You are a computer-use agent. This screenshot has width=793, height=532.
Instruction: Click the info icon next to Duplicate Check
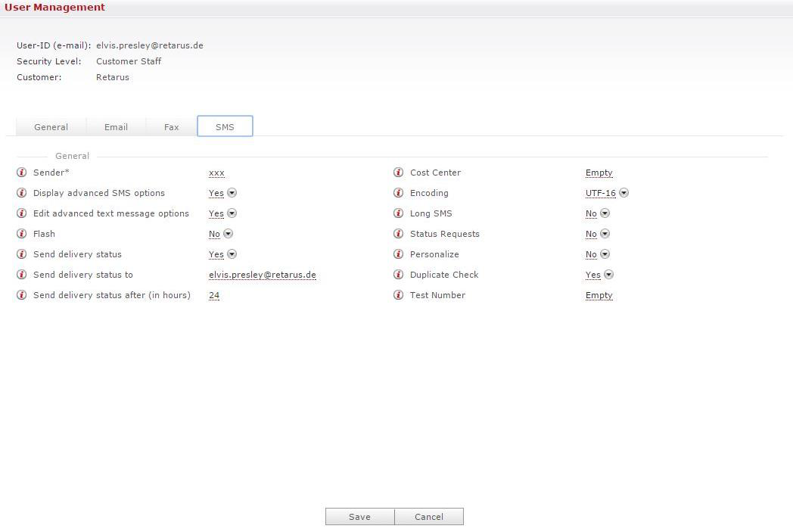[398, 275]
